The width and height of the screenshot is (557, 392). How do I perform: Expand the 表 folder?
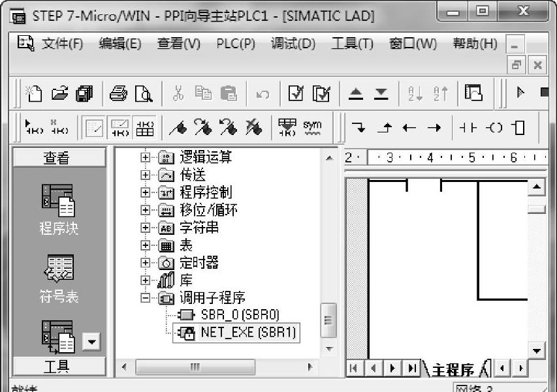coord(145,245)
